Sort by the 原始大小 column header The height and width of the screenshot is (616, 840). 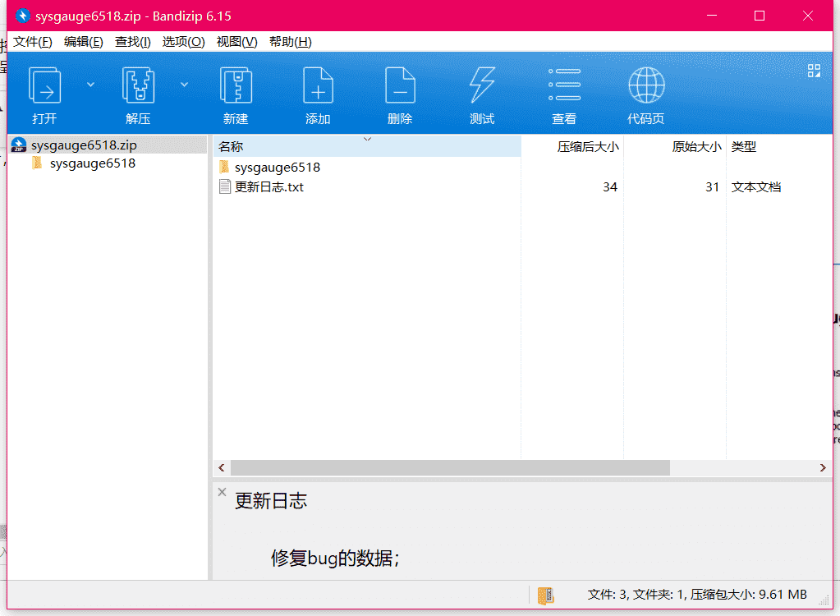[x=675, y=146]
